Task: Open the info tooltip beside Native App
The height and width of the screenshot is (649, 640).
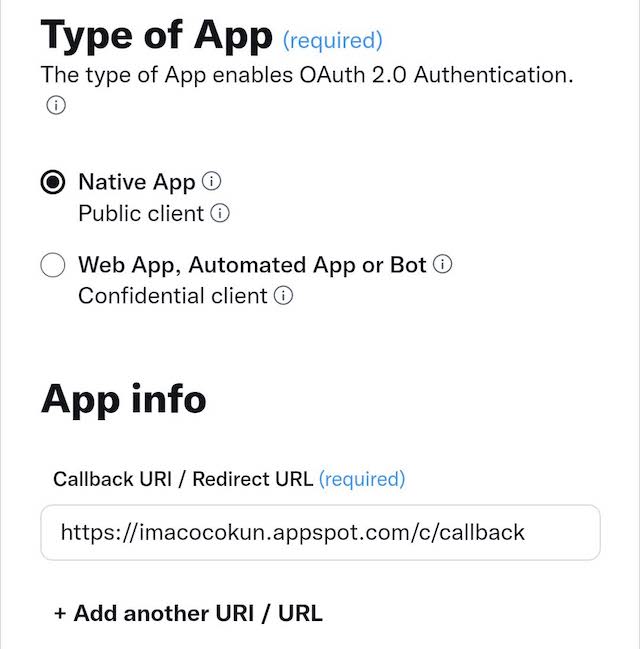Action: point(212,181)
